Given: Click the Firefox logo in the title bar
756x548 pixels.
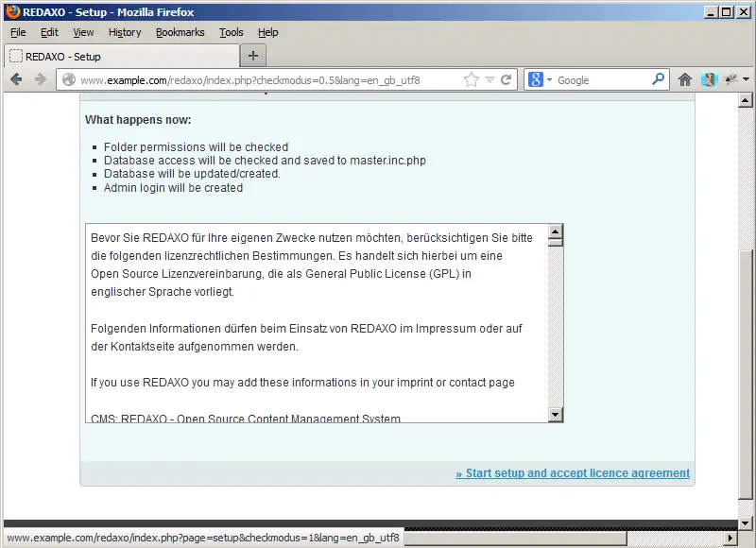Looking at the screenshot, I should click(13, 12).
